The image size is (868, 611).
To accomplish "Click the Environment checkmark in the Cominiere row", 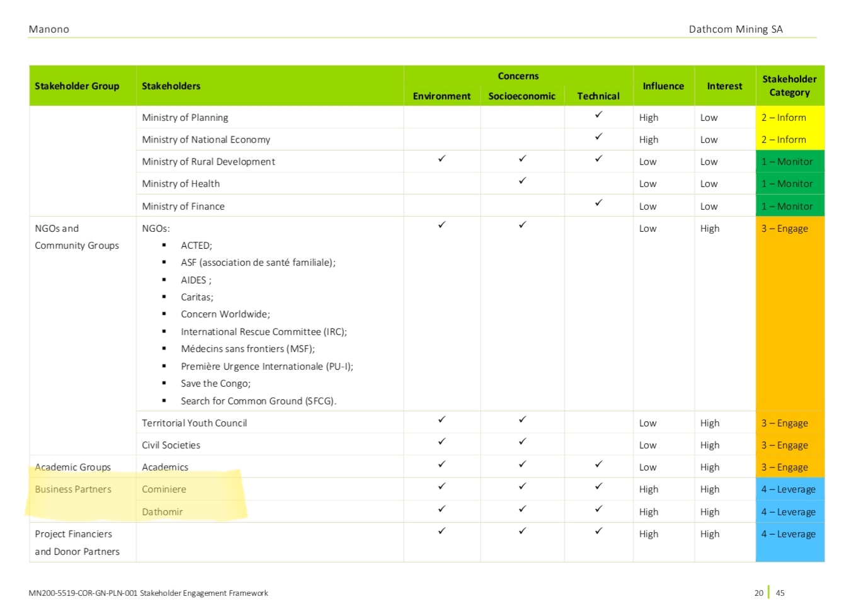I will (442, 486).
